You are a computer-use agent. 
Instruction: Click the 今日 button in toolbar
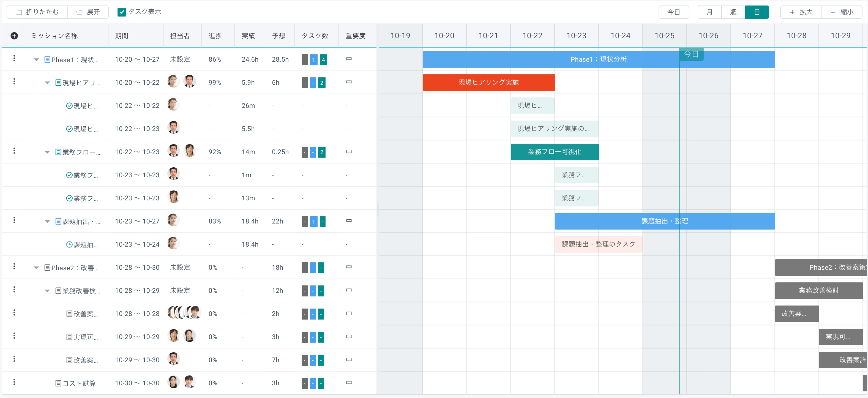[674, 12]
